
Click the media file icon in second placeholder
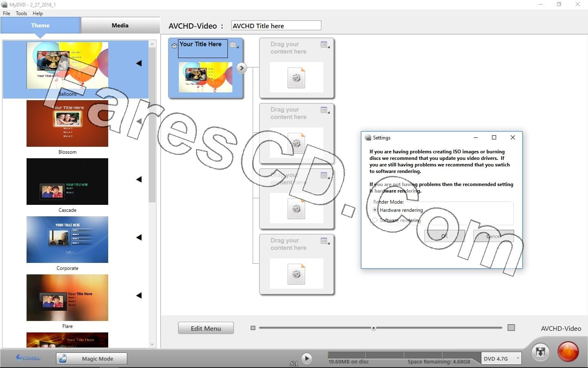(296, 143)
